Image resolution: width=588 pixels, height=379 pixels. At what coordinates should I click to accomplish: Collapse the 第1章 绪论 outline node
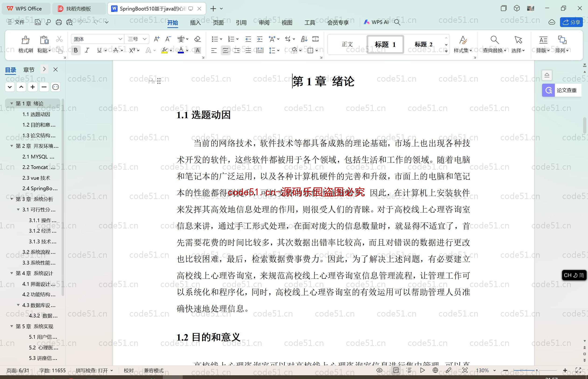pyautogui.click(x=12, y=103)
